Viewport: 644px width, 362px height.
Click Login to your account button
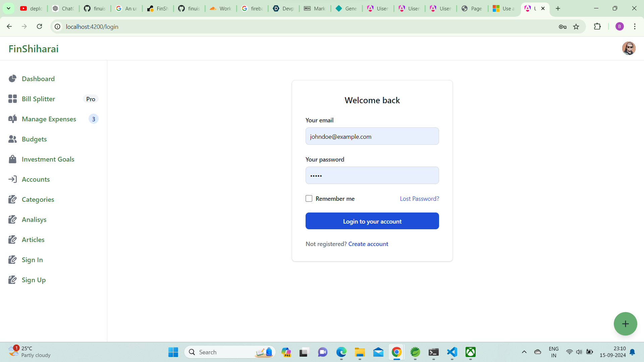tap(372, 221)
